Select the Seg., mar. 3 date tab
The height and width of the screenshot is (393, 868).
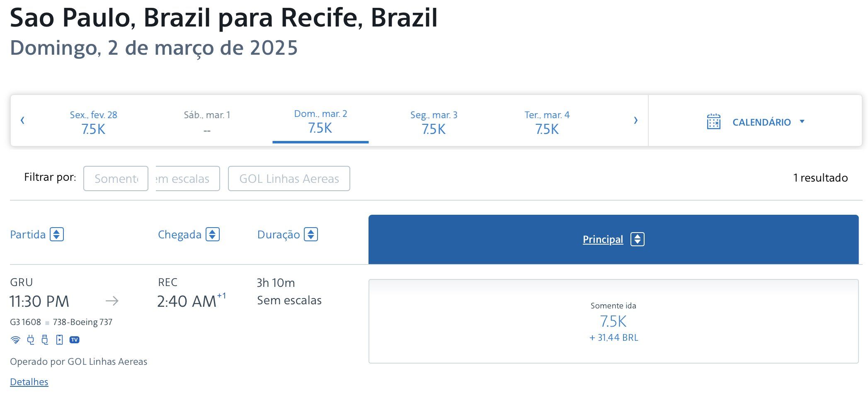434,122
